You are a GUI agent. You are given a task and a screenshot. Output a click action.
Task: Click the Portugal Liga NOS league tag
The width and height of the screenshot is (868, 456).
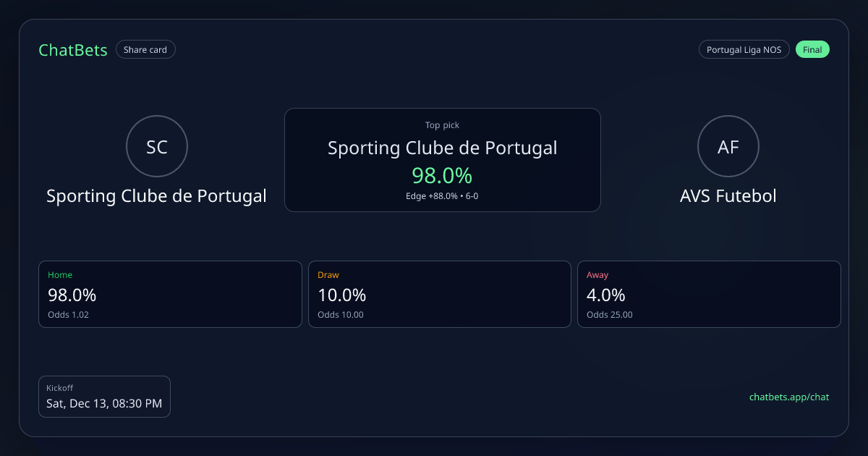click(x=744, y=50)
